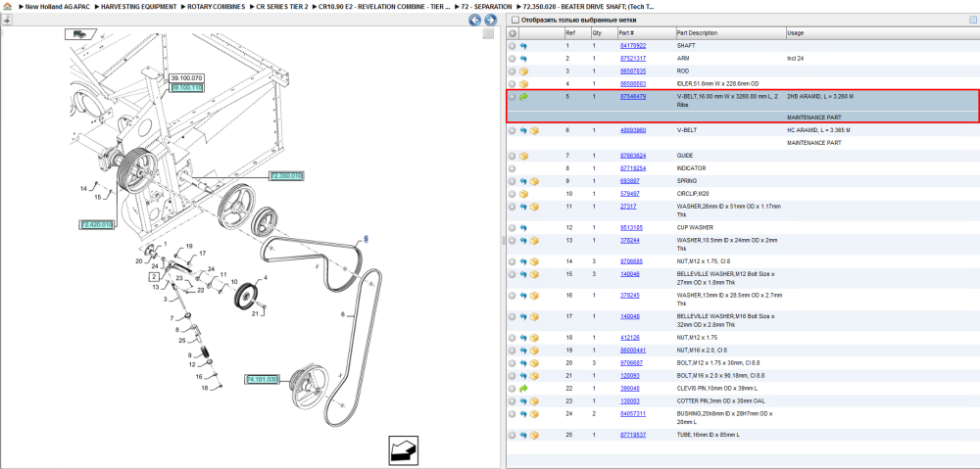Click the box icon in ROD row

coord(523,71)
